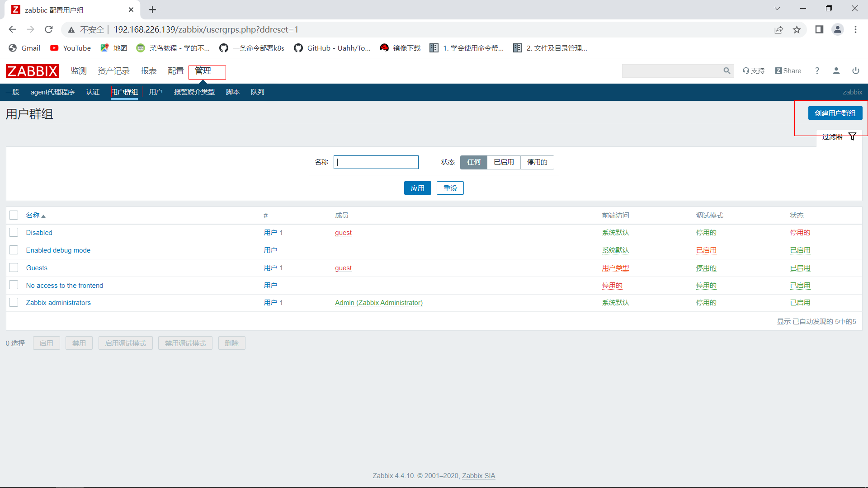Switch to the 报警媒介类型 submenu tab
Screen dimensions: 868x488
click(194, 92)
